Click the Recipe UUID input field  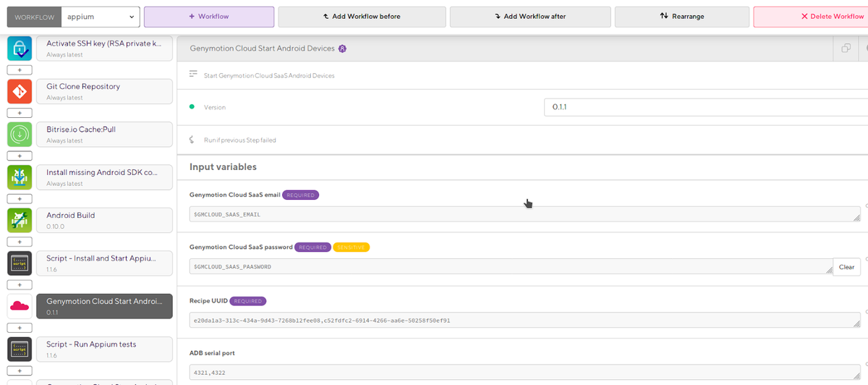tap(525, 320)
